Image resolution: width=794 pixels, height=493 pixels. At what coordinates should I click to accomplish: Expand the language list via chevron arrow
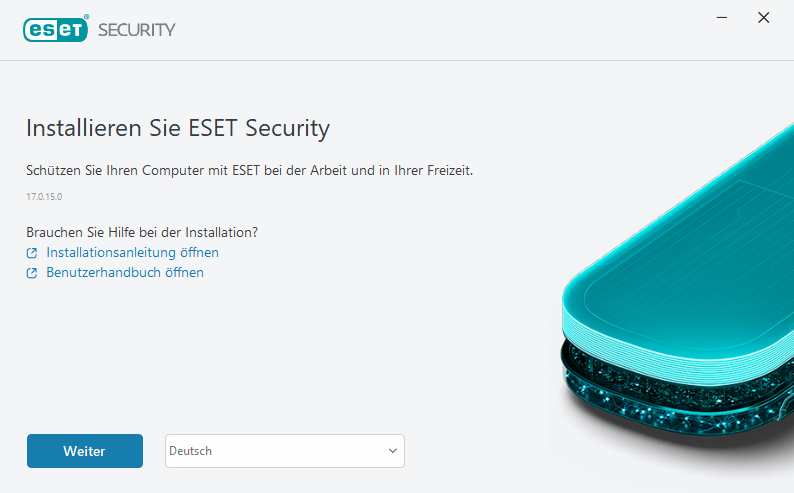click(392, 451)
